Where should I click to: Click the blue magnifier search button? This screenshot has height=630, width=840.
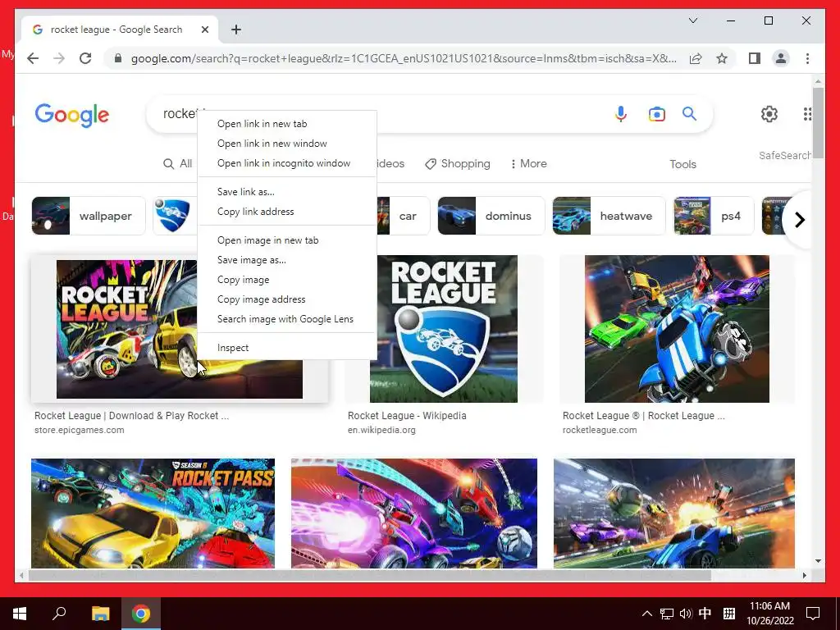pos(689,113)
